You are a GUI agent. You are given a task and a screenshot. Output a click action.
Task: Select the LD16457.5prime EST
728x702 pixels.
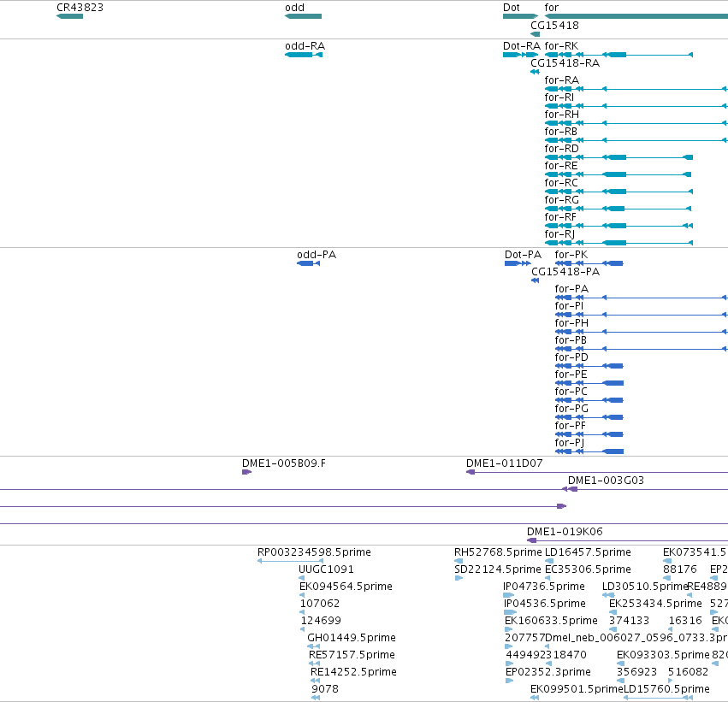[x=549, y=562]
